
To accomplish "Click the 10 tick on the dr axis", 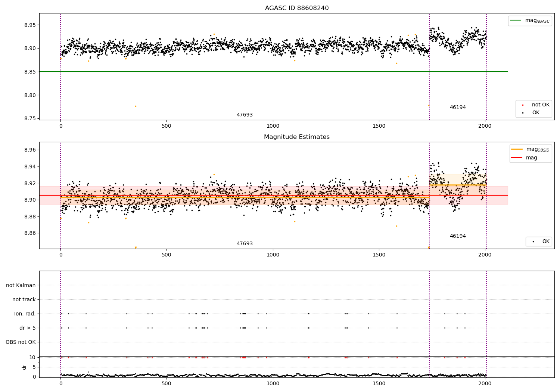I will pos(32,357).
